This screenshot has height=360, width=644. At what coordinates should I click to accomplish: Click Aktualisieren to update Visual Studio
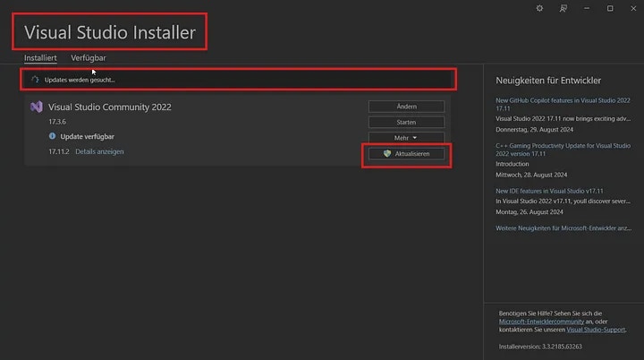[406, 153]
